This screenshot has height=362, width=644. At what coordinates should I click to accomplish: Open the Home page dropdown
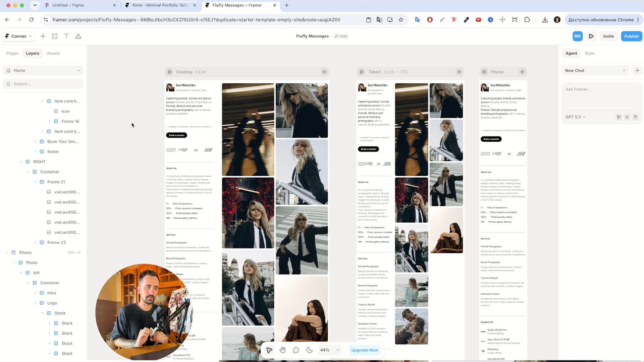pyautogui.click(x=43, y=70)
